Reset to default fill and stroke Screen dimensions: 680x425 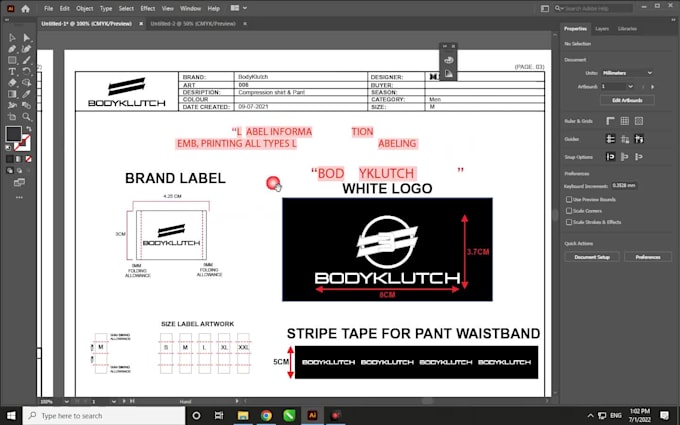coord(8,148)
